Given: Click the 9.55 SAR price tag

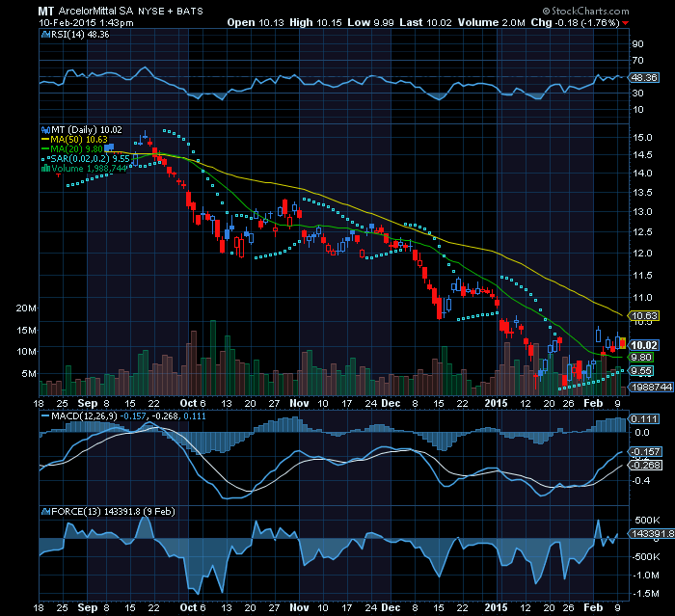Looking at the screenshot, I should (641, 370).
